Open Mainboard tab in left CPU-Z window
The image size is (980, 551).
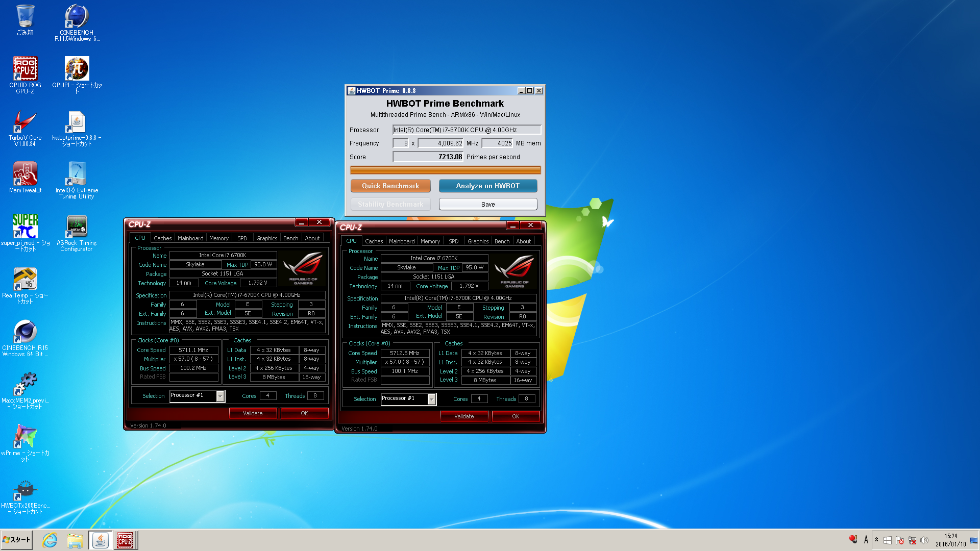click(190, 238)
